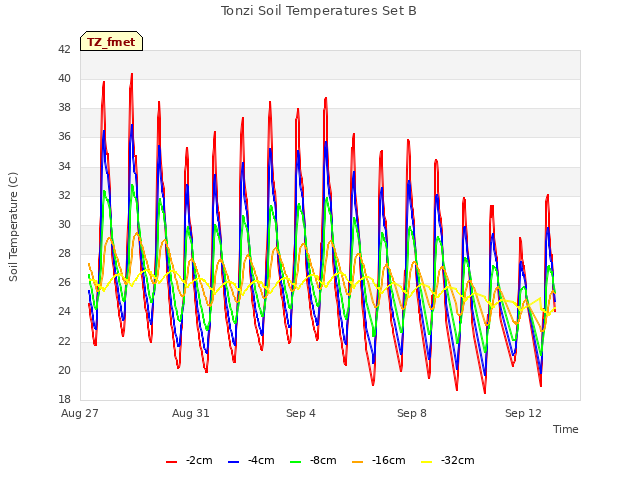Image resolution: width=640 pixels, height=480 pixels.
Task: Click the TZ_fmet annotation label
Action: (111, 42)
